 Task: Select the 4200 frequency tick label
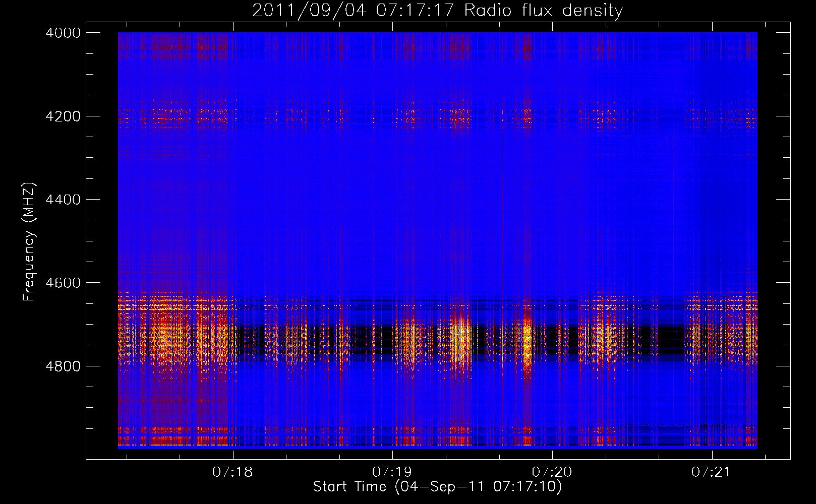point(63,116)
